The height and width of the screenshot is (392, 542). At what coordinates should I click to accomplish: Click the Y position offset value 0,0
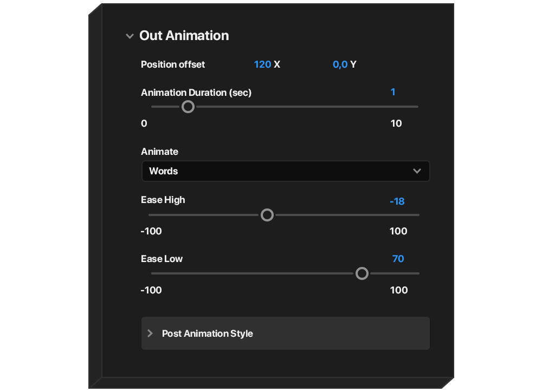(x=340, y=64)
